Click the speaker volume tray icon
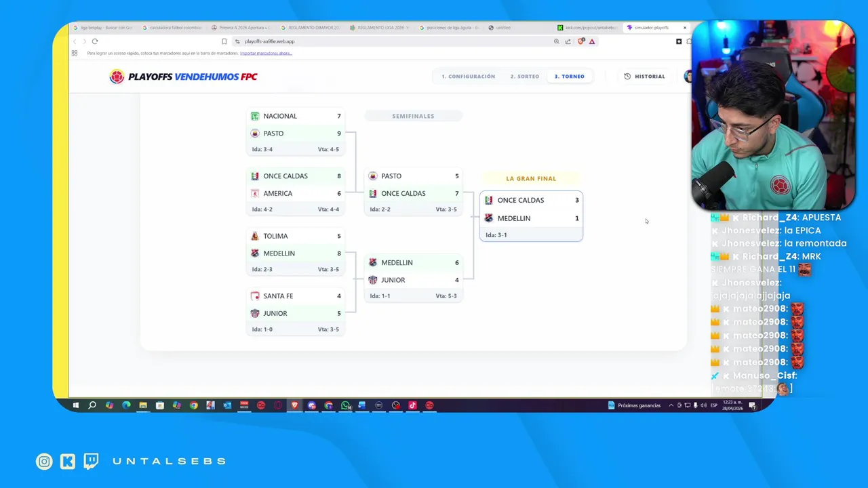 (x=703, y=405)
